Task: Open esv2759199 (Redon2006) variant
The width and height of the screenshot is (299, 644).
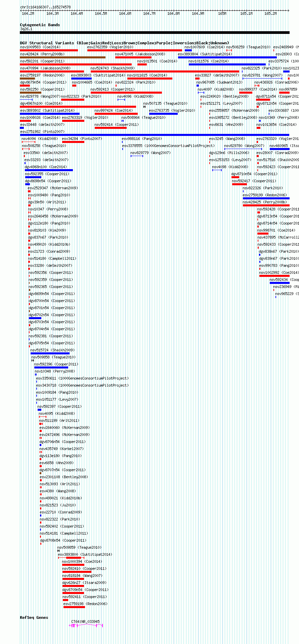Action: [265, 195]
